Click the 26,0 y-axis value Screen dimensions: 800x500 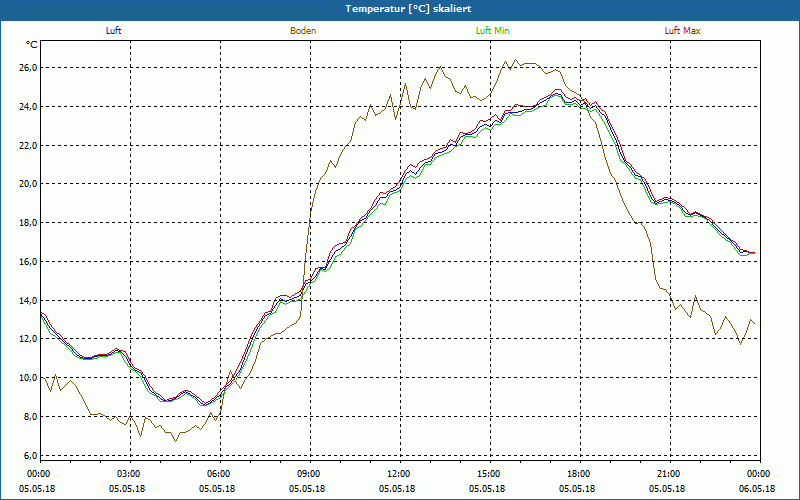click(x=28, y=68)
